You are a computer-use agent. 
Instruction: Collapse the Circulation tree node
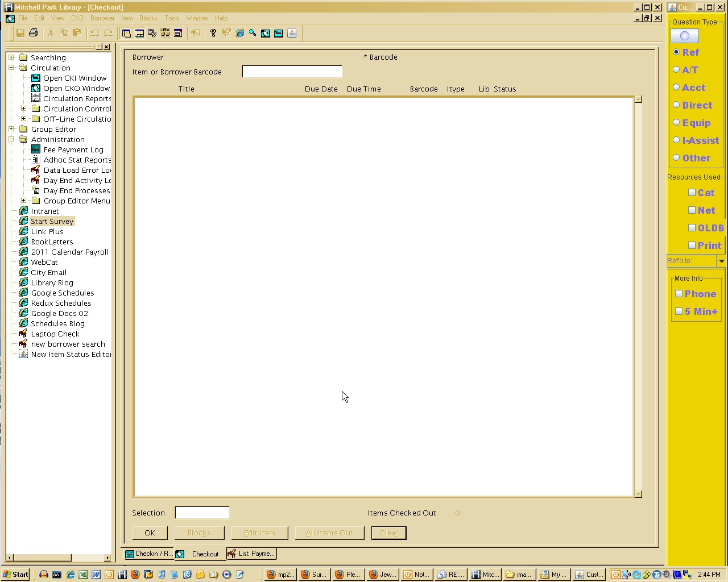point(11,68)
